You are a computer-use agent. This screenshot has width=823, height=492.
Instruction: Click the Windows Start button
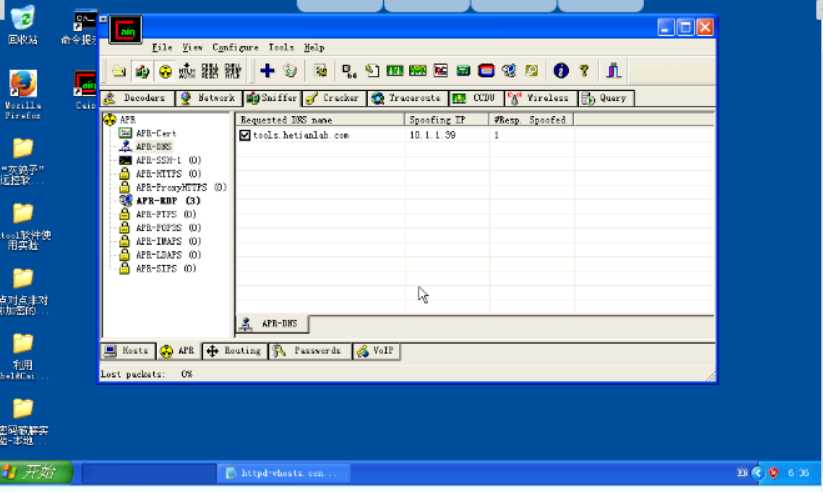(36, 472)
